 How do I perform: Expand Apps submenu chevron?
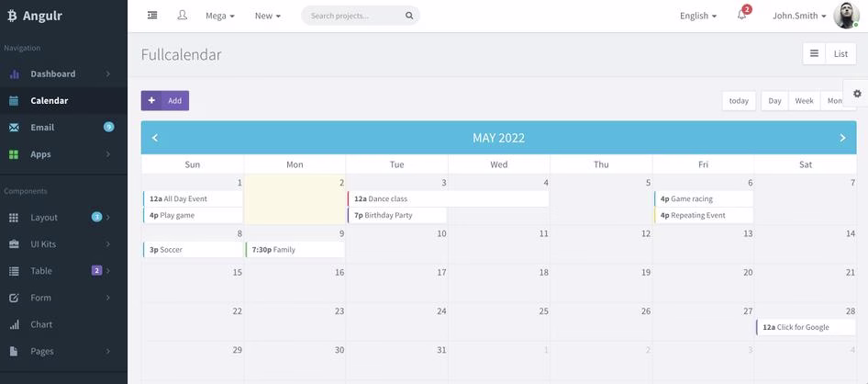108,154
